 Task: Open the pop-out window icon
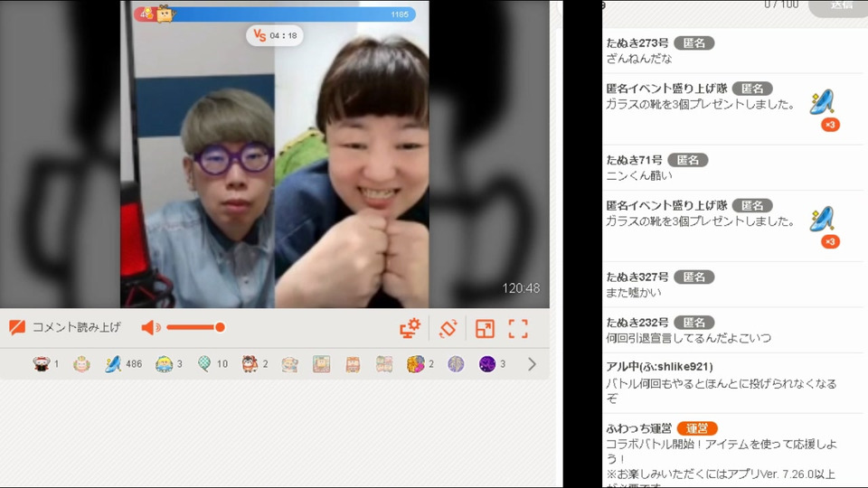pos(485,329)
